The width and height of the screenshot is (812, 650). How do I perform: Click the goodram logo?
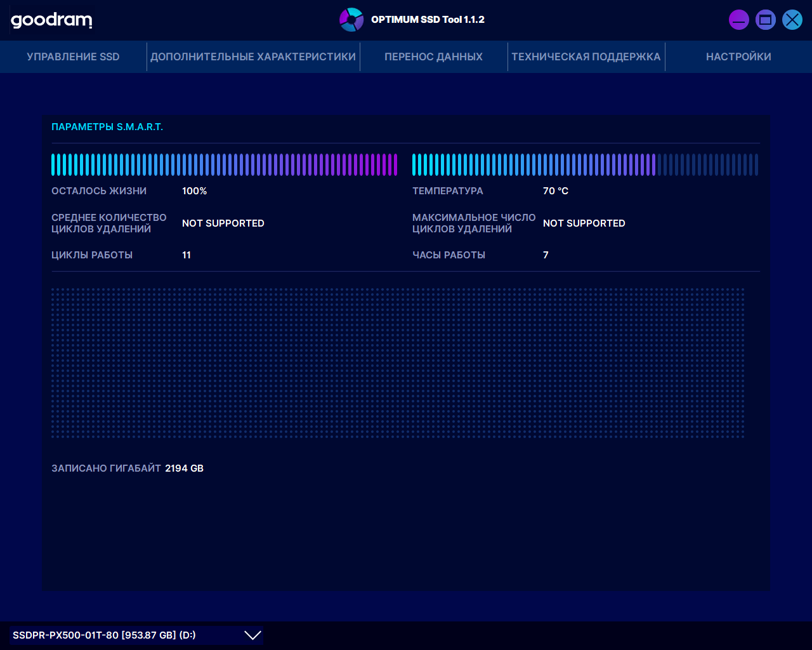click(51, 20)
